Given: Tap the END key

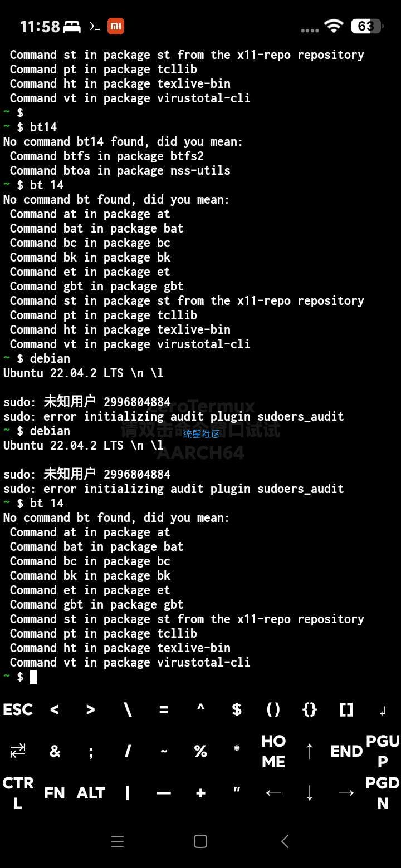Looking at the screenshot, I should click(x=346, y=751).
